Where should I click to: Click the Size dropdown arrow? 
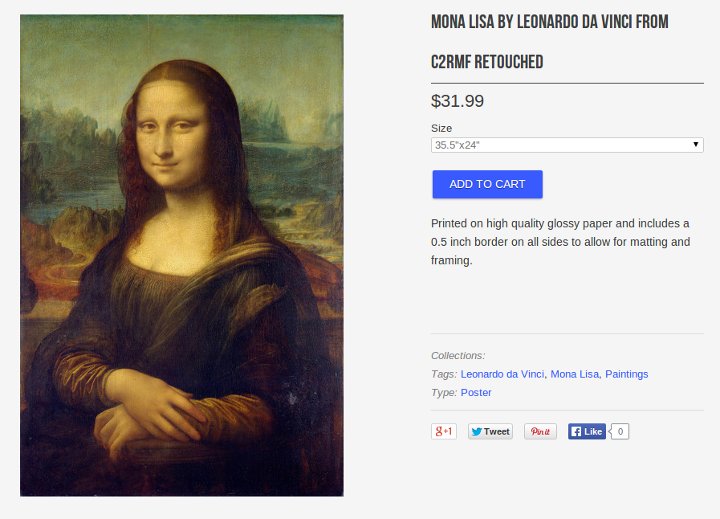tap(696, 145)
